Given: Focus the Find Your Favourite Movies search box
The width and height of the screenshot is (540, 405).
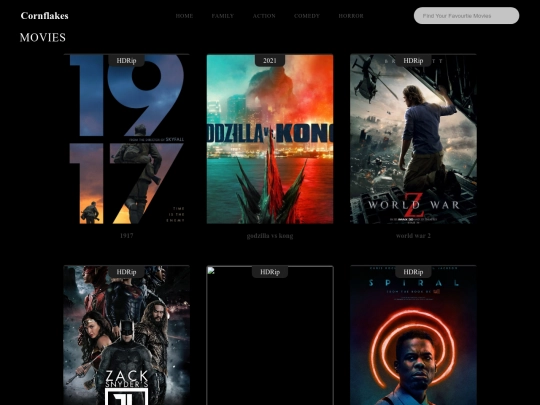Looking at the screenshot, I should (466, 15).
